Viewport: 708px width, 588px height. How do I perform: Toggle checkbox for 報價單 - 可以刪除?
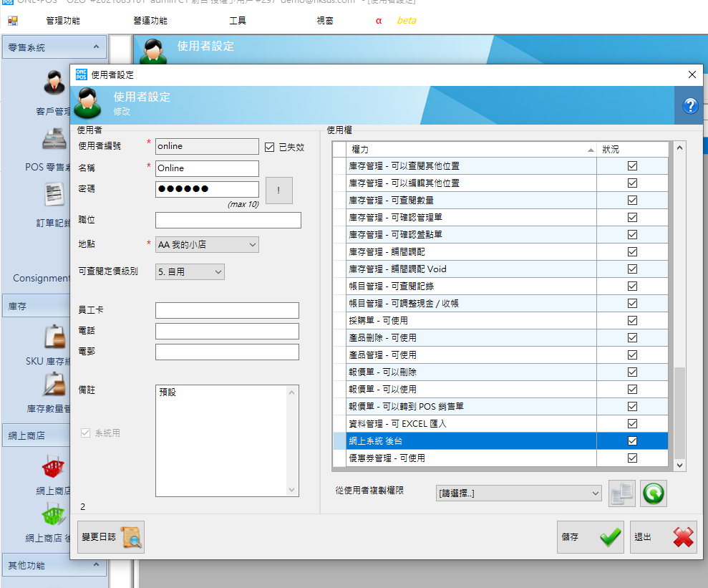point(632,372)
